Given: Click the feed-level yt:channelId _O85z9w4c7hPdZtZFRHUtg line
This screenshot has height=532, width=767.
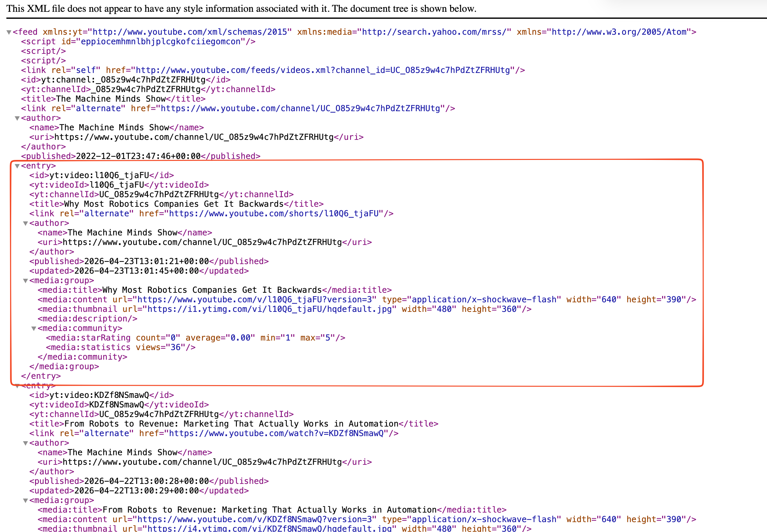Looking at the screenshot, I should coord(148,89).
